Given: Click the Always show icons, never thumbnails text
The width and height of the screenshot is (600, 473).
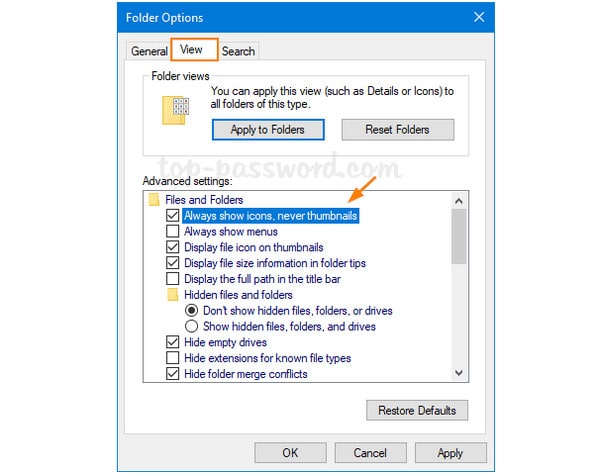Looking at the screenshot, I should click(271, 216).
